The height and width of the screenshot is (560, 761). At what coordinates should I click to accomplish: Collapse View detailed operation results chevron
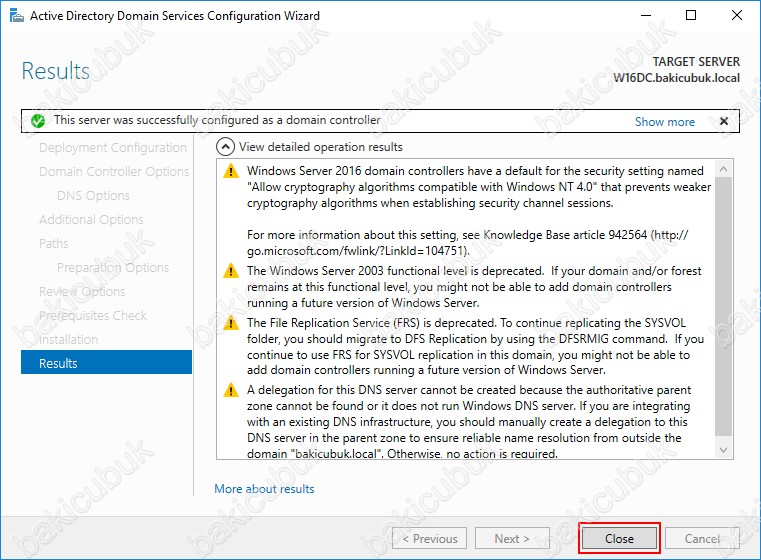(x=226, y=147)
